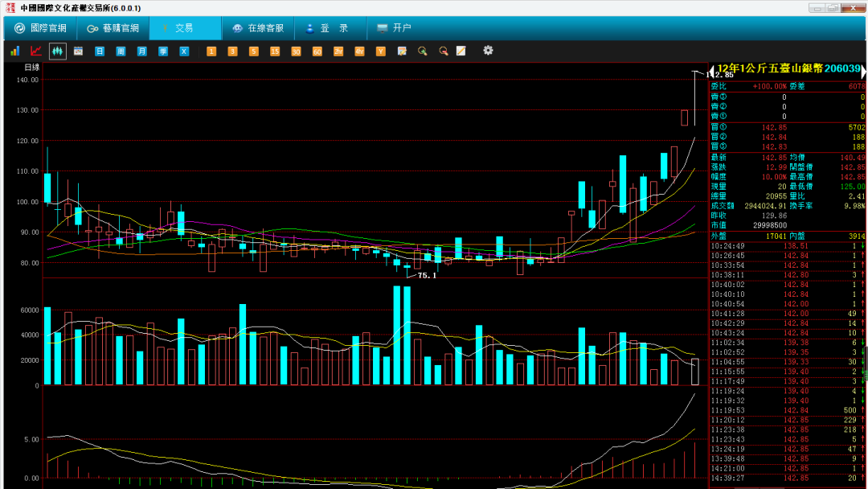Open the bar chart quote list icon

[x=15, y=51]
